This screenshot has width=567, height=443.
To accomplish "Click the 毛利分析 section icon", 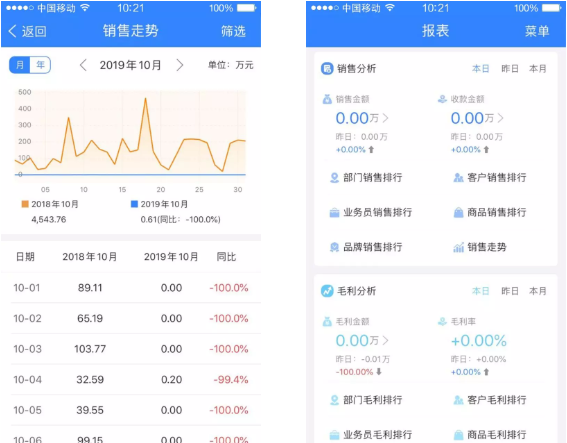I will pos(327,291).
